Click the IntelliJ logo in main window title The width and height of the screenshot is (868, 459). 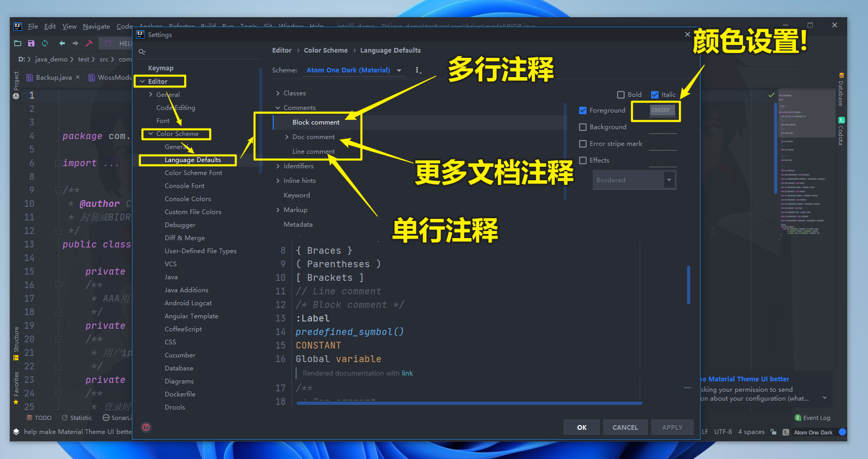click(x=18, y=26)
